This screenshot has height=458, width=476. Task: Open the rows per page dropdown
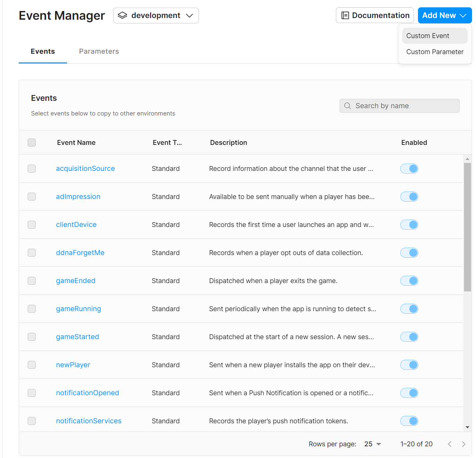pyautogui.click(x=373, y=444)
